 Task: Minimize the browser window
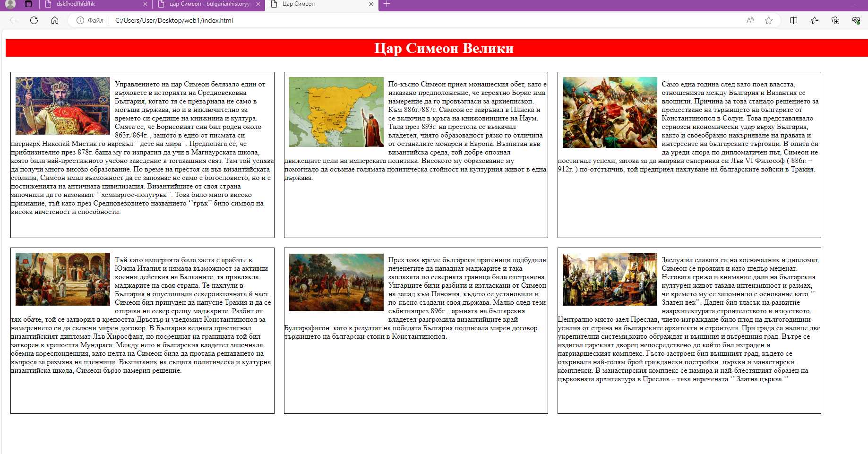click(852, 4)
